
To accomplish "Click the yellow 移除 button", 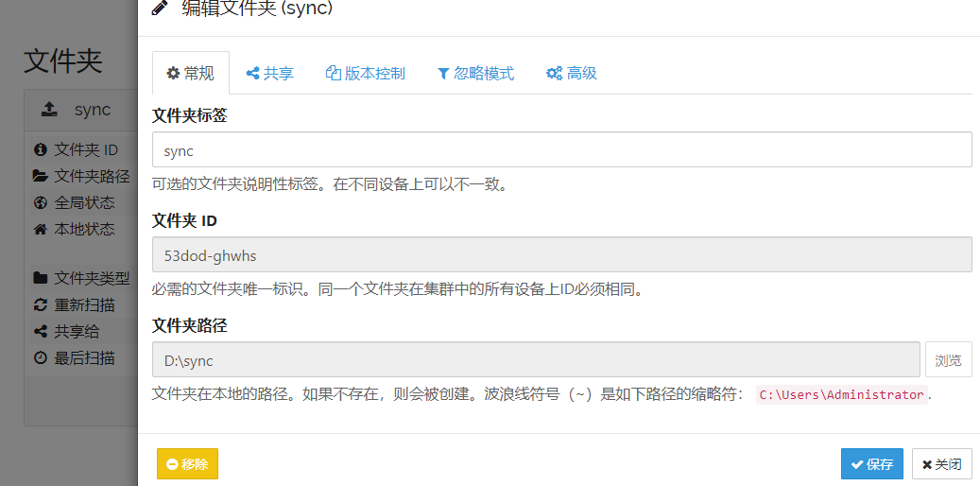I will [x=187, y=464].
